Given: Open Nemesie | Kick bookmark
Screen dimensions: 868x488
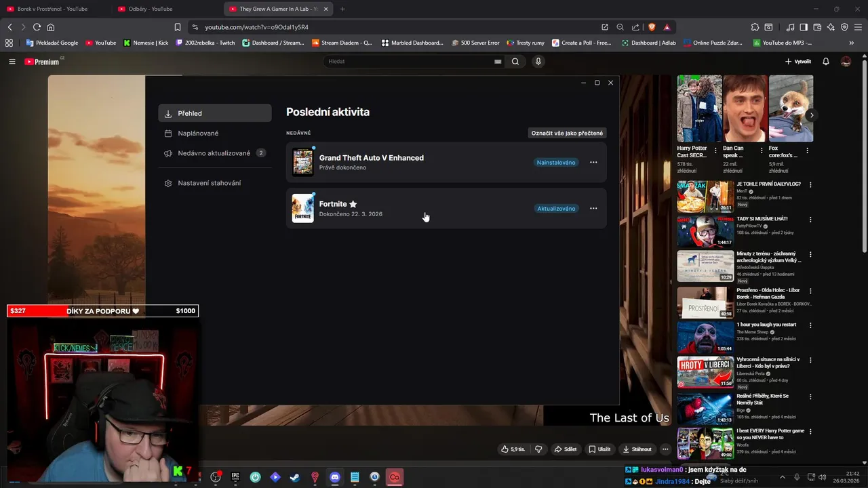Looking at the screenshot, I should (146, 43).
